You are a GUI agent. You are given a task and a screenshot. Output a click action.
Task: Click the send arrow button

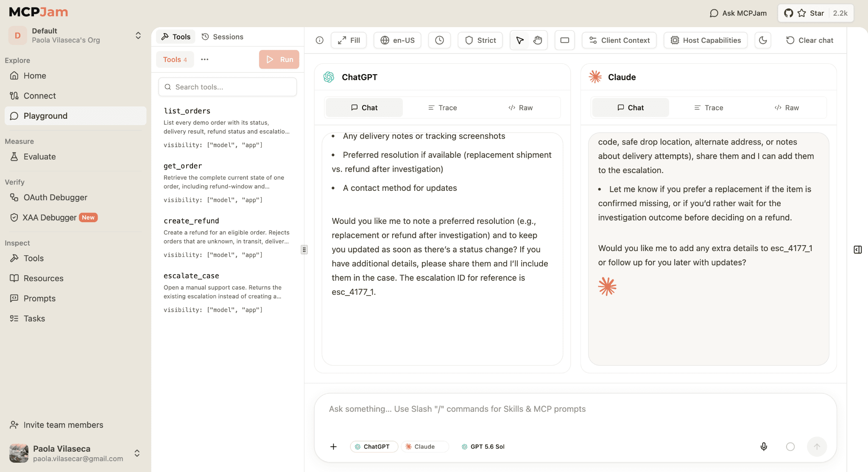pyautogui.click(x=817, y=447)
